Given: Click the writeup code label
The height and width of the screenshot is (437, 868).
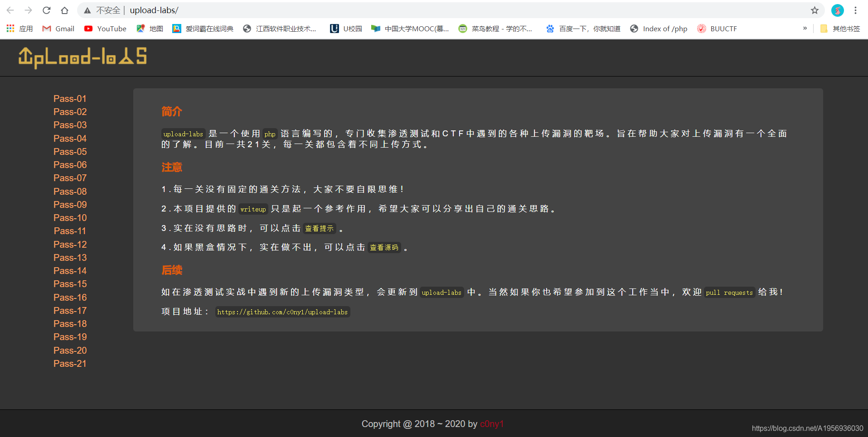Looking at the screenshot, I should coord(253,209).
